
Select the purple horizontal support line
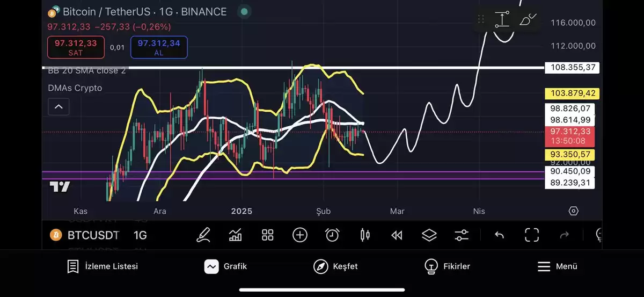pyautogui.click(x=292, y=176)
